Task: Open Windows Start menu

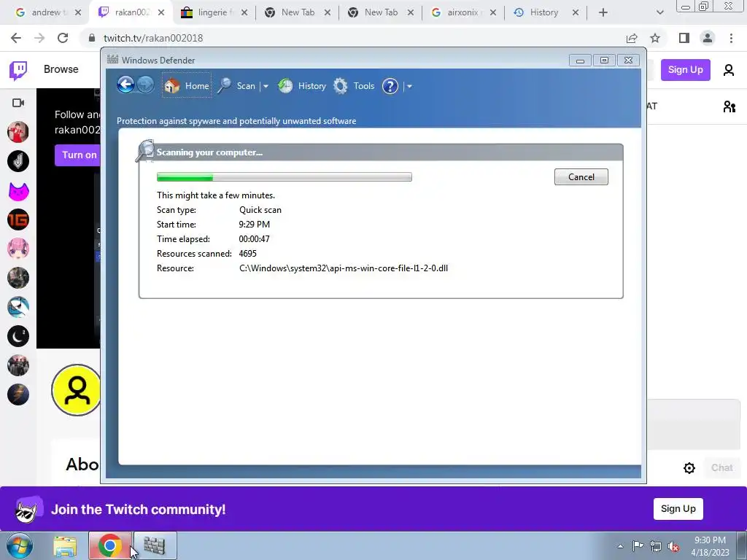Action: point(20,545)
